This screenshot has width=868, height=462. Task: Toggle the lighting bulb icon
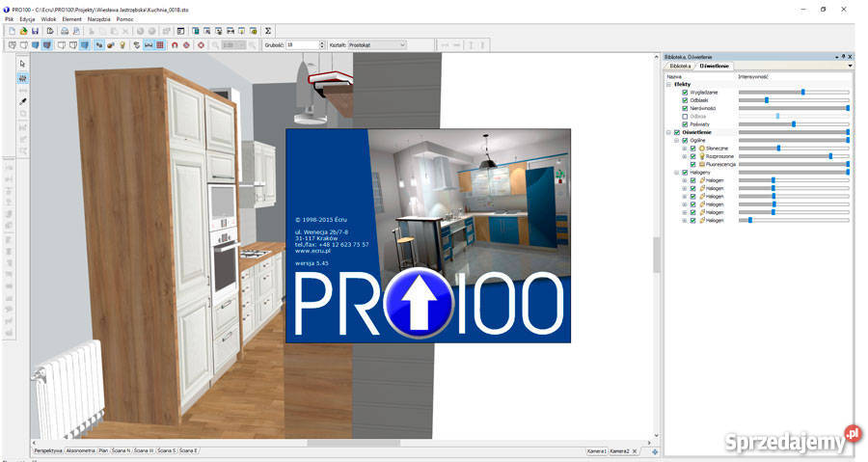[x=122, y=44]
